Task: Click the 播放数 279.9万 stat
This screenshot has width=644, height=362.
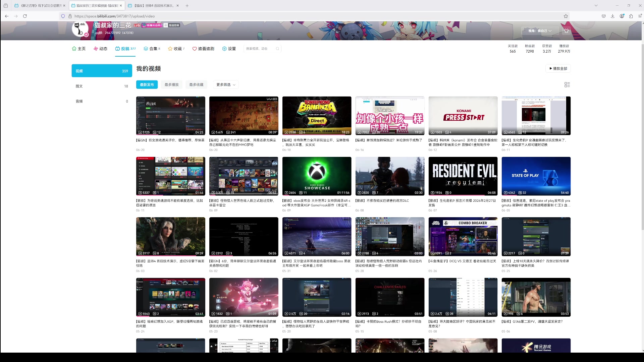Action: (564, 49)
